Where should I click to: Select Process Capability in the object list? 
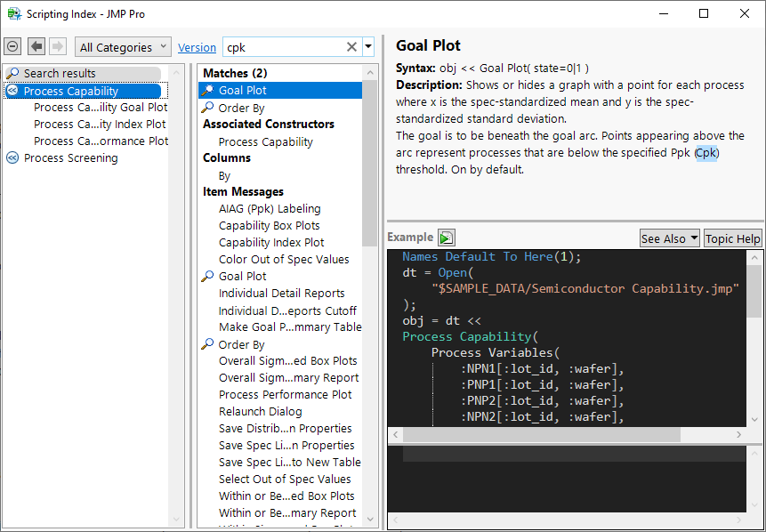[x=71, y=91]
